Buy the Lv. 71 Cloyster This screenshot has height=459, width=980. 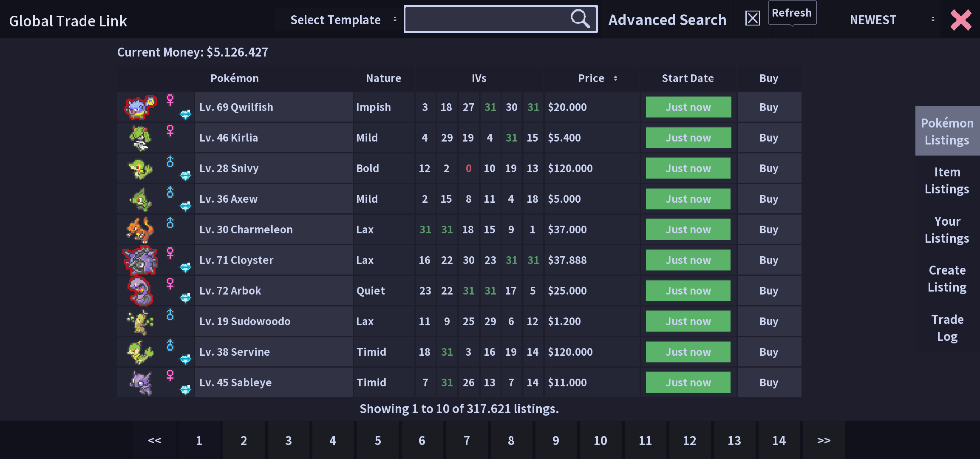tap(769, 260)
